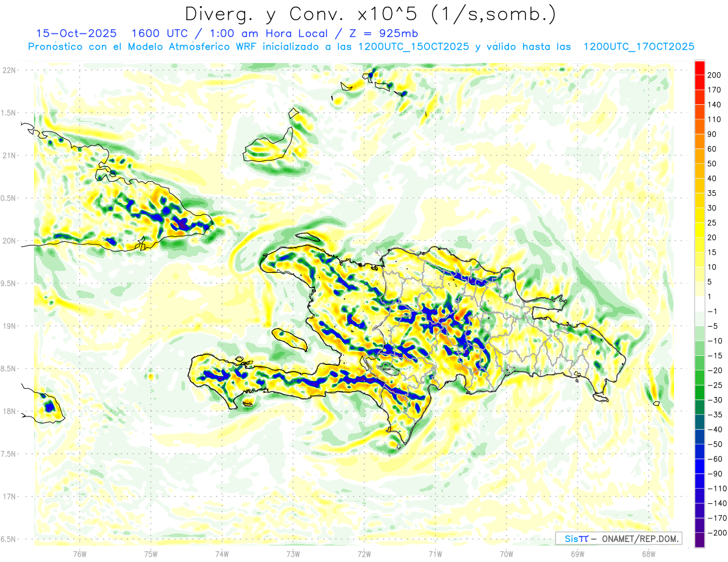Click the '20N' latitude label
The width and height of the screenshot is (728, 562).
9,241
